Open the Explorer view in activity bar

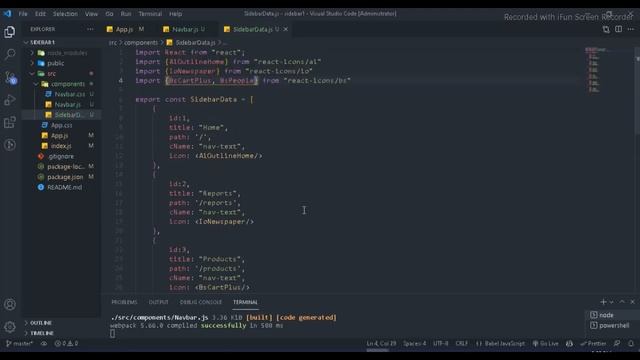(x=10, y=32)
